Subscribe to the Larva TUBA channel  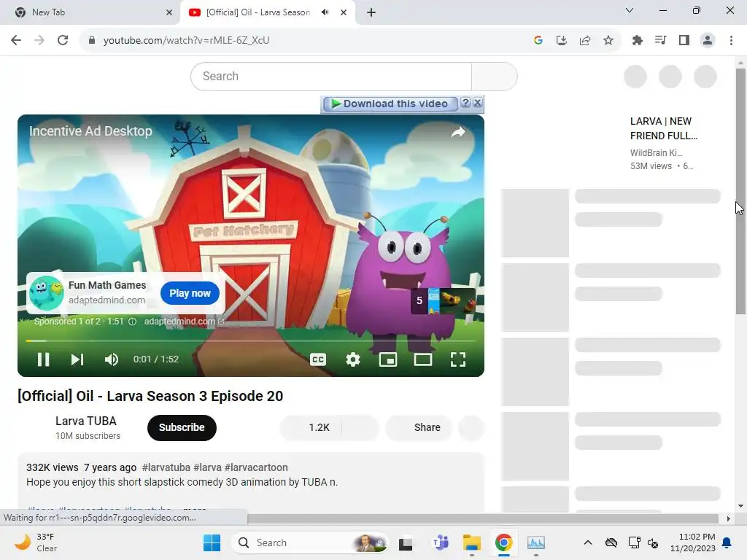tap(182, 427)
